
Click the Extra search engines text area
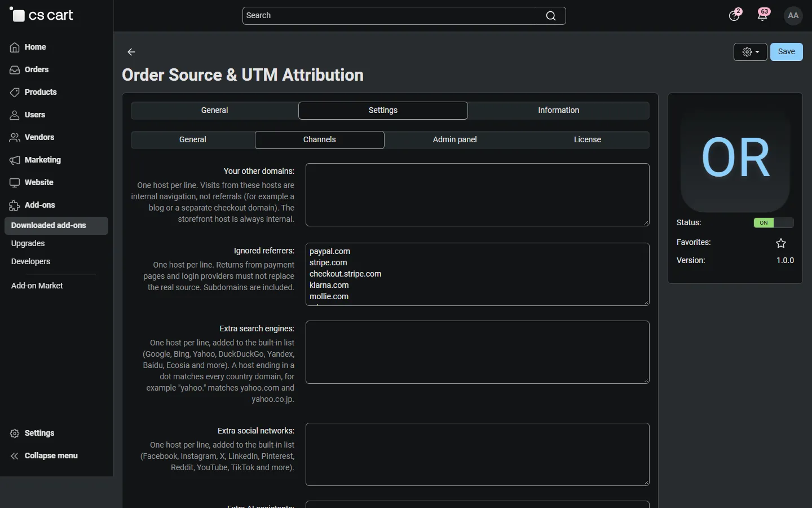tap(478, 352)
